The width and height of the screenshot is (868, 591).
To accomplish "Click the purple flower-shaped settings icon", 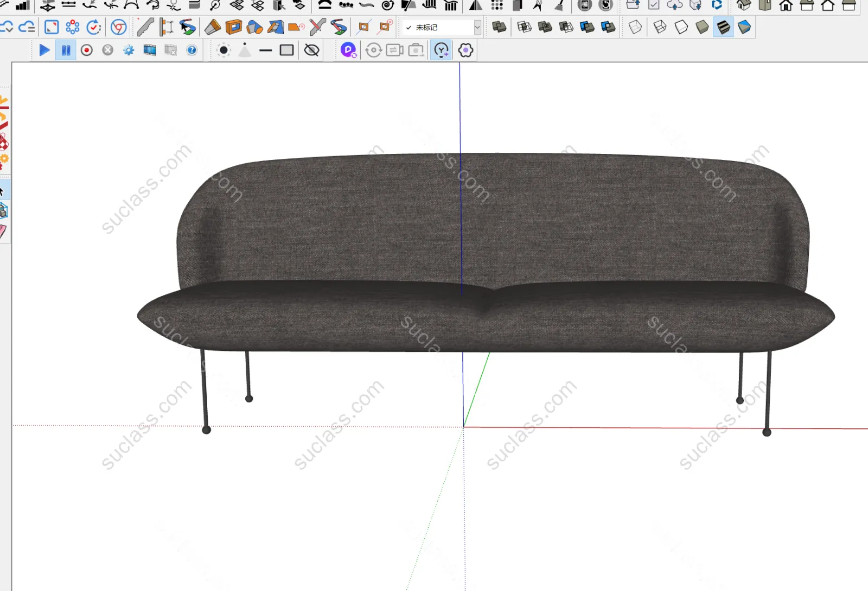I will pyautogui.click(x=465, y=50).
